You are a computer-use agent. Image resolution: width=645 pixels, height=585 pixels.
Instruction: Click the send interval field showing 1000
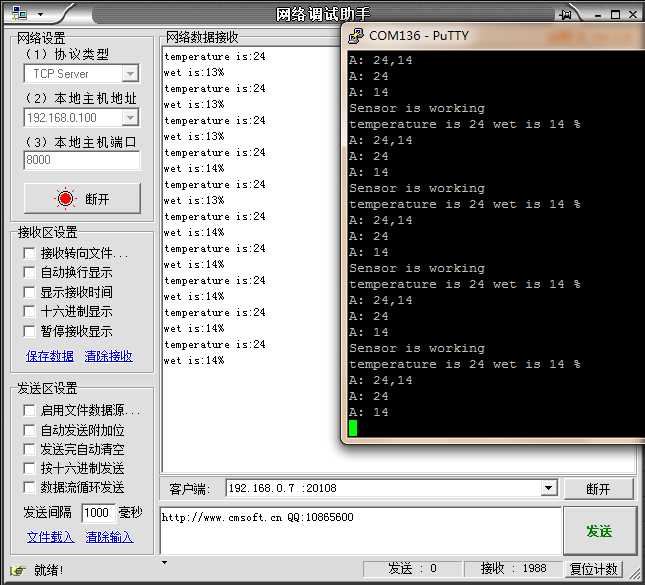[x=97, y=513]
